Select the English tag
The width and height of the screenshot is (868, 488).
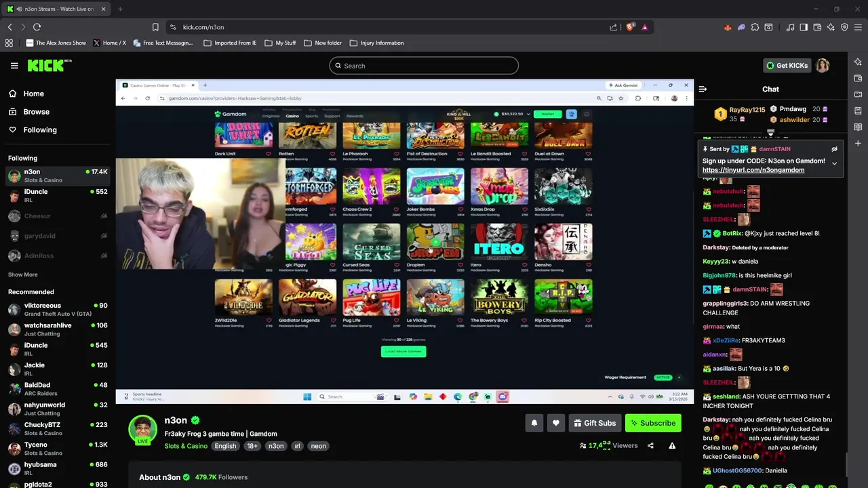click(225, 446)
